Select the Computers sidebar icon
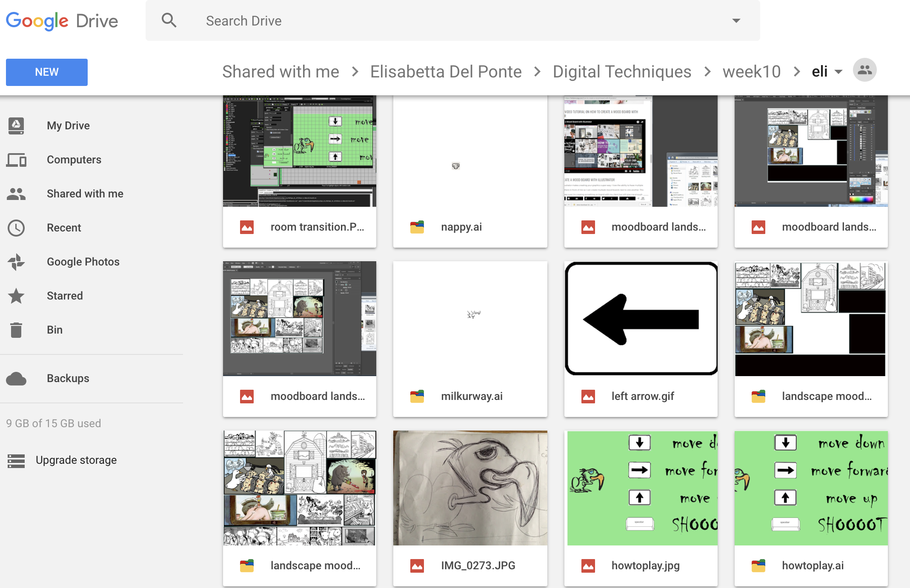This screenshot has height=588, width=910. [x=16, y=160]
